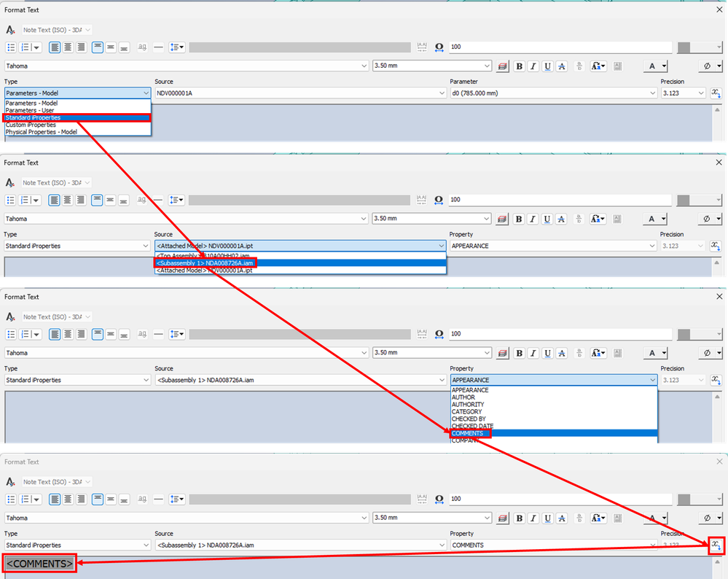Select AUTHORITY in the open Property list
Image resolution: width=728 pixels, height=579 pixels.
pyautogui.click(x=554, y=404)
